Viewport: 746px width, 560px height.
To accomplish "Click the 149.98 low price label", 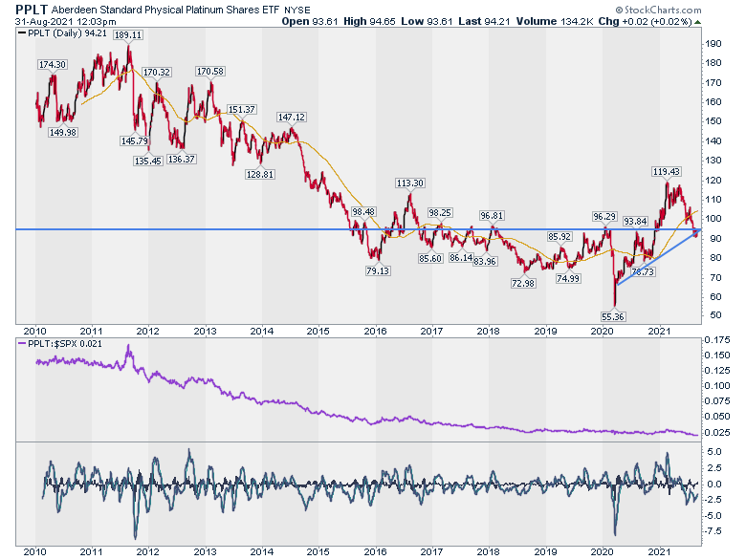I will click(63, 133).
